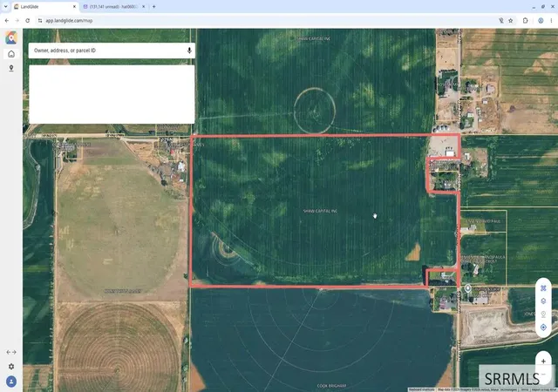Click the drop pin icon in map controls

pyautogui.click(x=543, y=314)
